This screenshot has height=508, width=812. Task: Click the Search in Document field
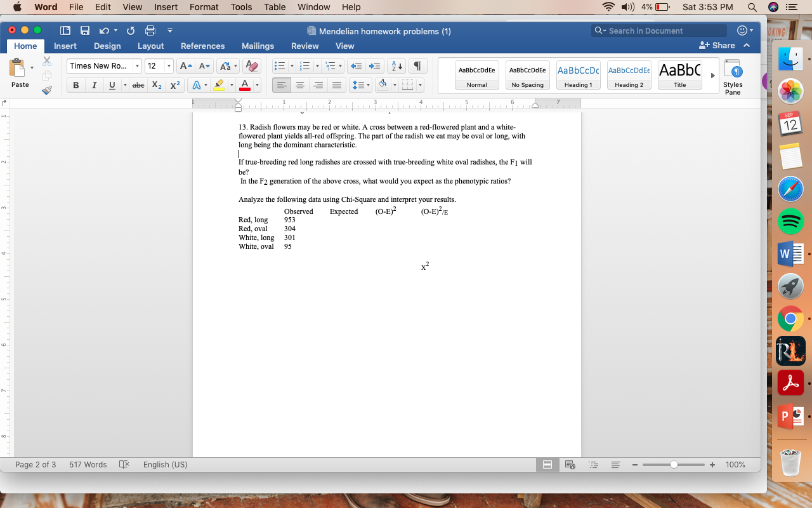coord(659,30)
